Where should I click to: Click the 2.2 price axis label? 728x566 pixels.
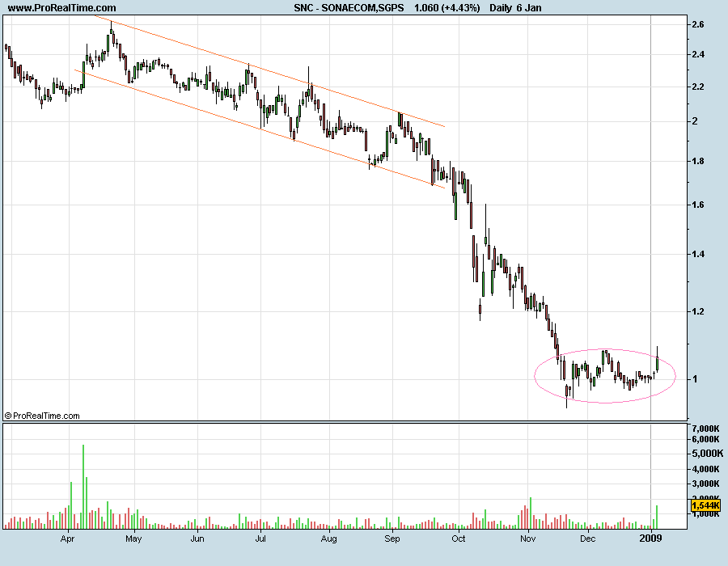point(698,87)
